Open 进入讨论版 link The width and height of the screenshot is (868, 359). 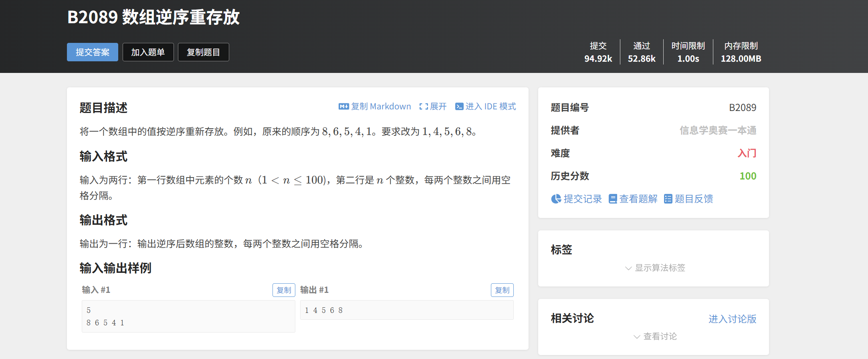(732, 319)
